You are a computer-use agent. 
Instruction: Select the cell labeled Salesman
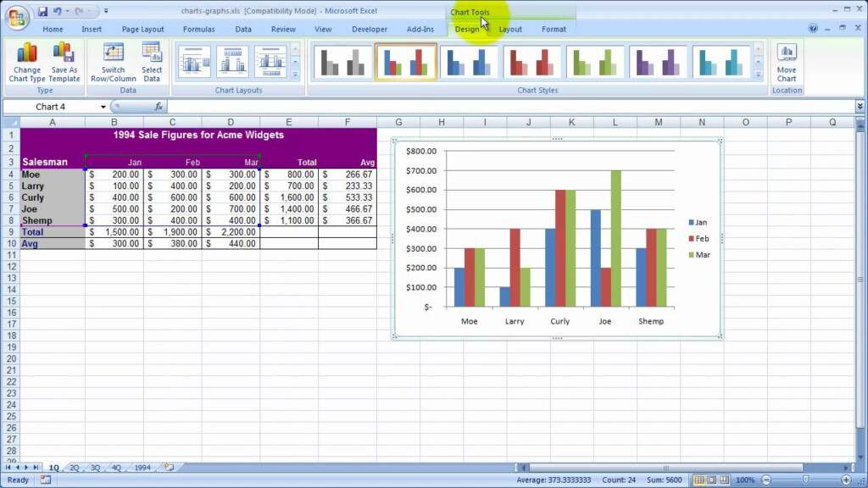[x=53, y=162]
